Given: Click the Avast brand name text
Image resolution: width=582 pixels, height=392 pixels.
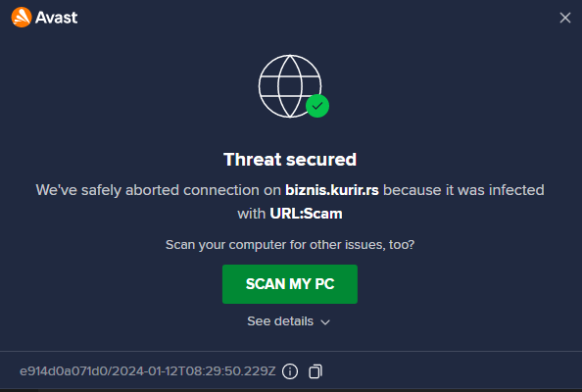Looking at the screenshot, I should click(x=56, y=18).
